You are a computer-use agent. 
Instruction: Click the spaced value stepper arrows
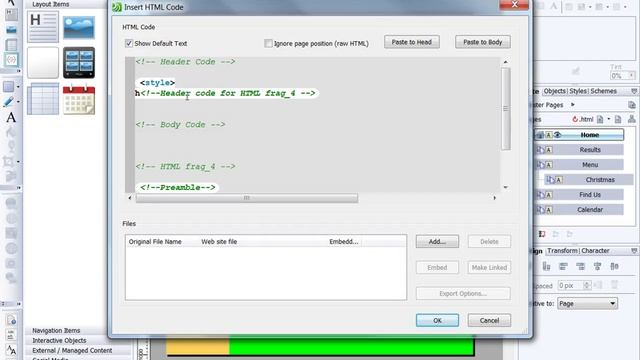(587, 285)
